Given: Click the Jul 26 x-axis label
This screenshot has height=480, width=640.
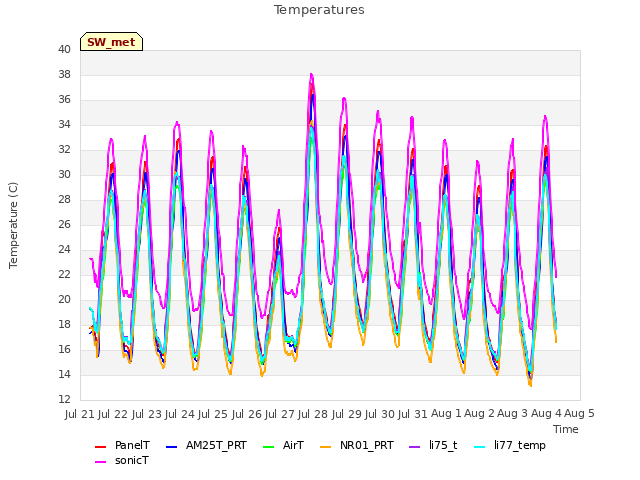Looking at the screenshot, I should 247,414.
